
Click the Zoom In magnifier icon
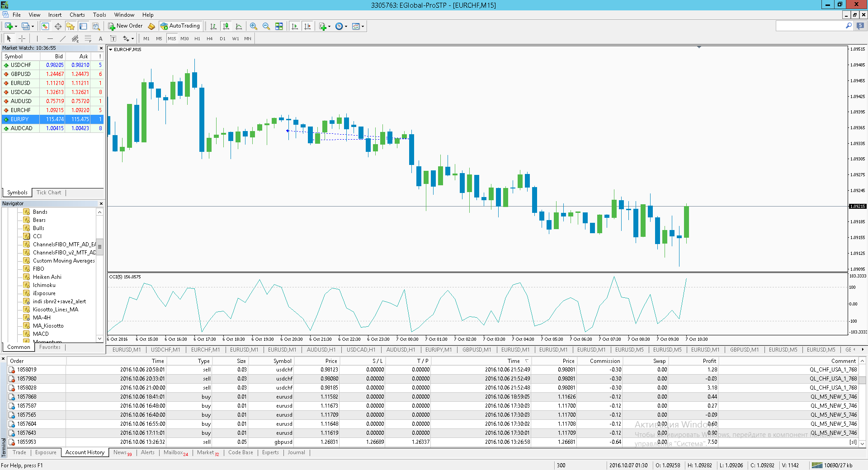point(254,26)
